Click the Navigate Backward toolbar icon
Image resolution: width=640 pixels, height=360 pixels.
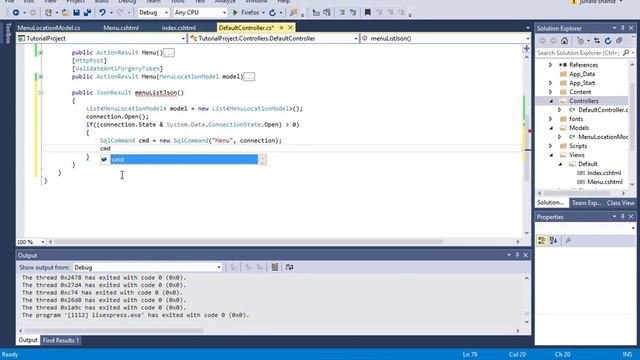click(16, 13)
